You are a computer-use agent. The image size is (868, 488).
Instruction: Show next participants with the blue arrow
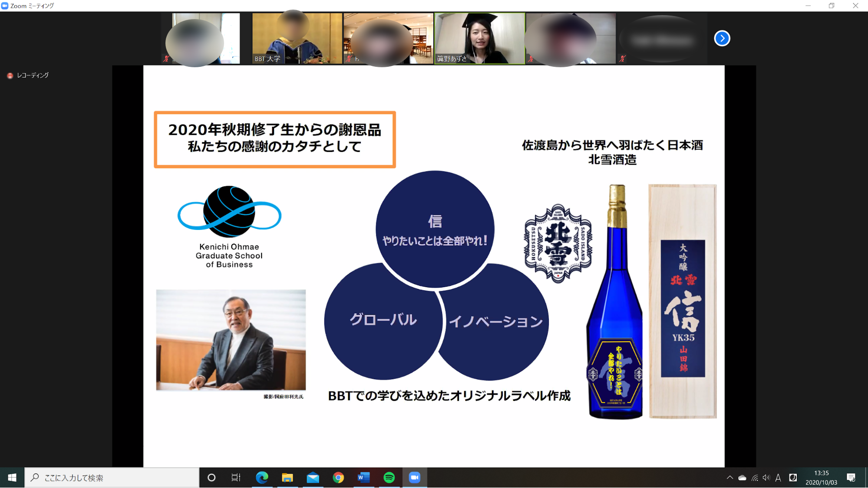722,38
